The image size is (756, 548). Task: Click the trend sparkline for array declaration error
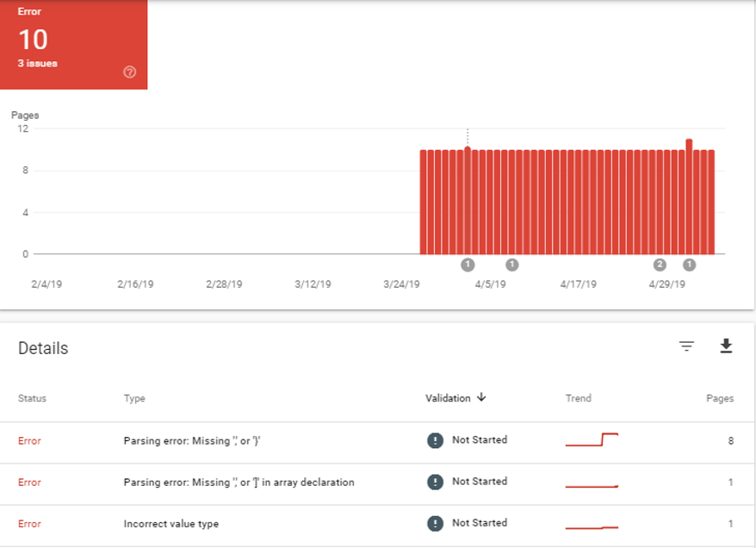pos(592,486)
